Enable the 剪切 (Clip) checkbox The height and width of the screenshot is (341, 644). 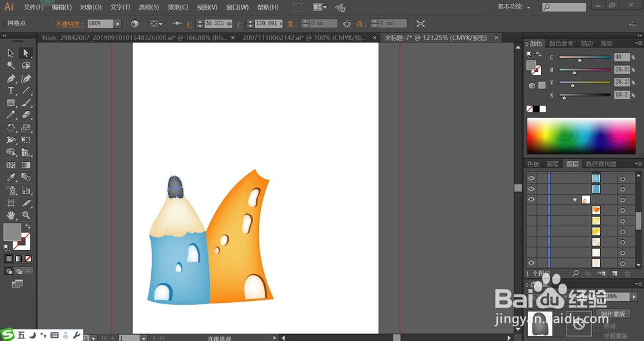click(x=599, y=326)
